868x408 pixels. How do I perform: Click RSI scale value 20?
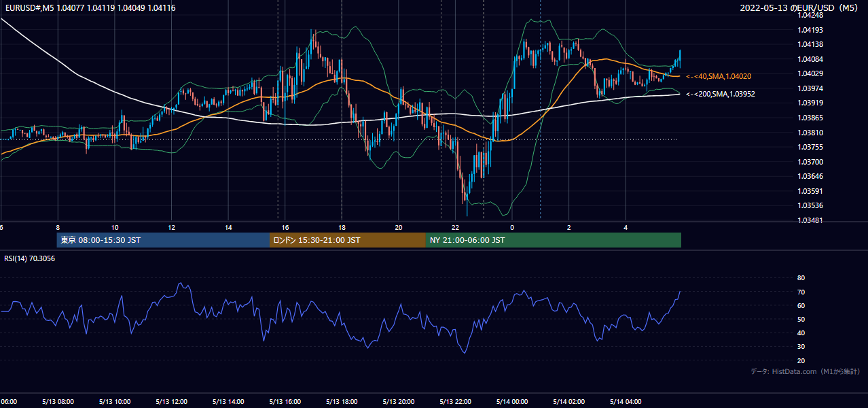pyautogui.click(x=801, y=360)
